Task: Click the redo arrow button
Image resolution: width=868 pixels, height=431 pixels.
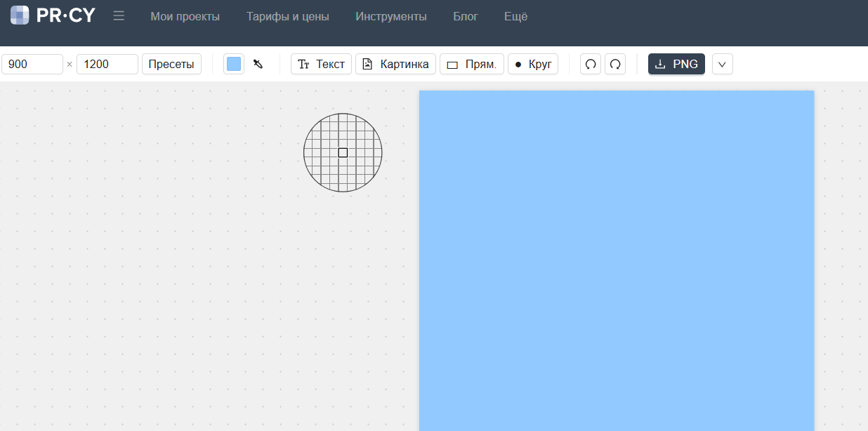Action: (x=615, y=64)
